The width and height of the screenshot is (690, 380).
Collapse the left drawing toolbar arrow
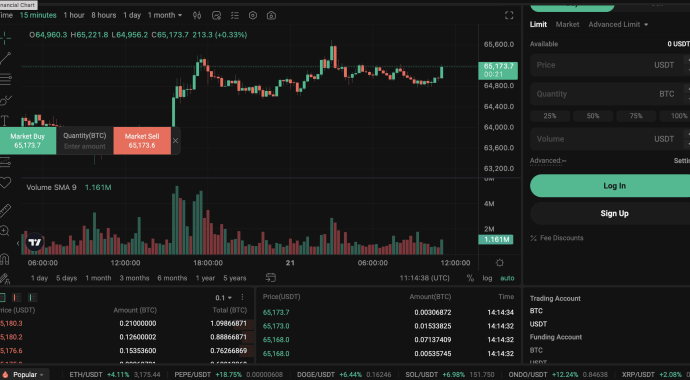pyautogui.click(x=18, y=243)
